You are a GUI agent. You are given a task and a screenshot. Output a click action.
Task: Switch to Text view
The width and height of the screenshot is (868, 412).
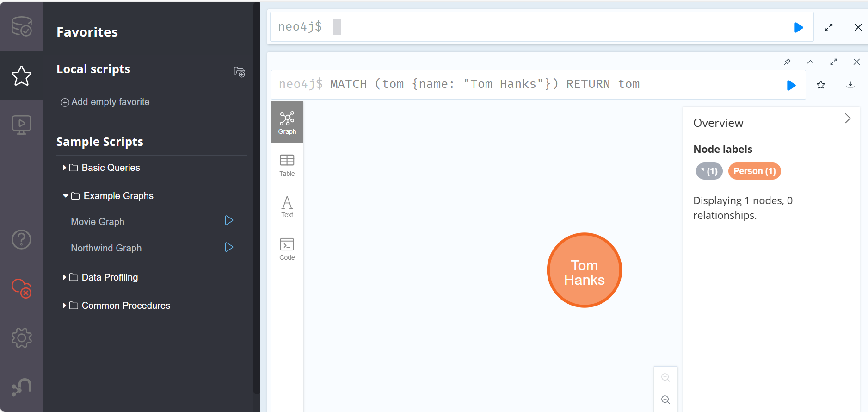click(x=287, y=206)
